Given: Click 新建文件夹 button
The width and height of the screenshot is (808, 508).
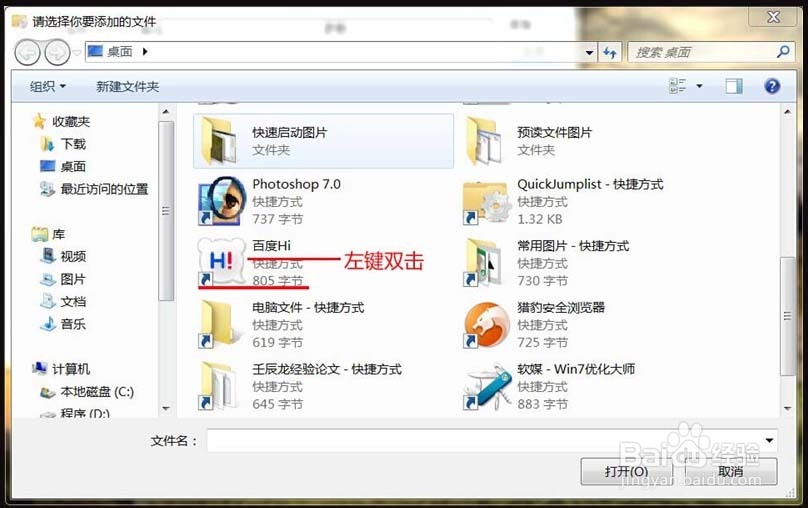Looking at the screenshot, I should point(127,86).
